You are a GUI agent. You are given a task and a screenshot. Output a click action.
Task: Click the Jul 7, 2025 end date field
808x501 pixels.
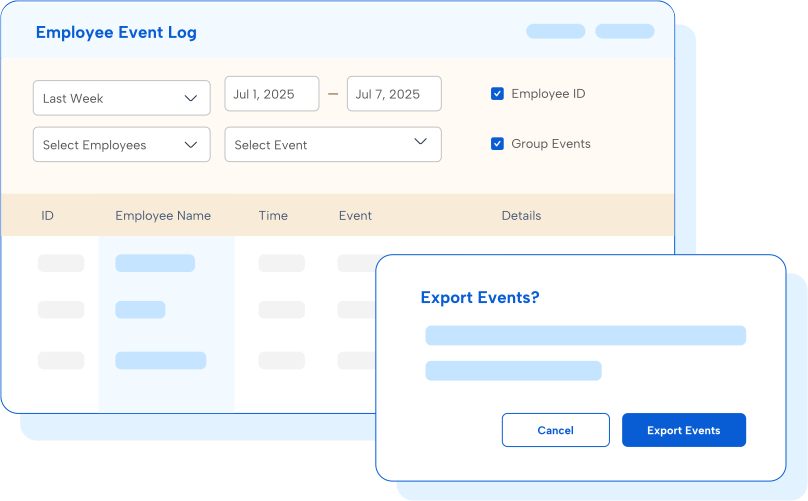394,94
